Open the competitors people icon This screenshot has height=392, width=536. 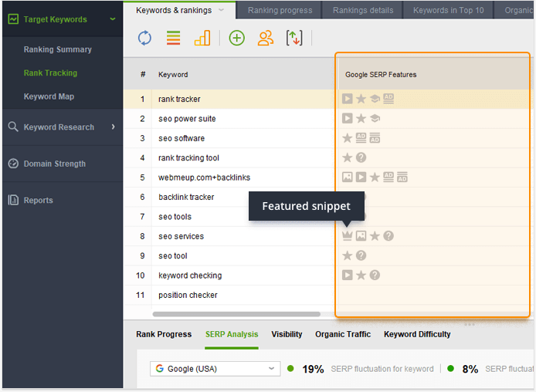pyautogui.click(x=266, y=38)
